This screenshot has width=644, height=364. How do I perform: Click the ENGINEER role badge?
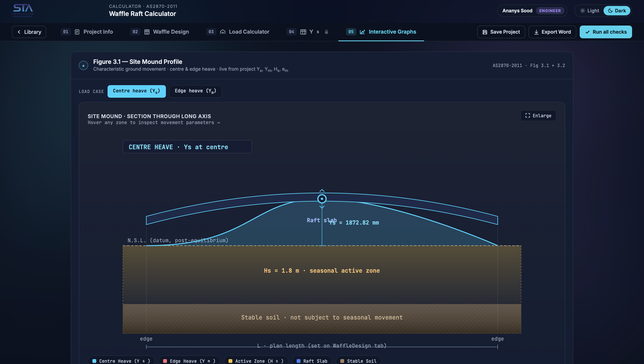pos(550,11)
